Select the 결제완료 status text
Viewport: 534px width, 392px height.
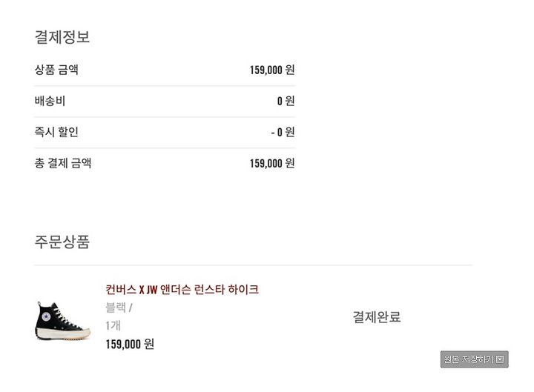[377, 317]
